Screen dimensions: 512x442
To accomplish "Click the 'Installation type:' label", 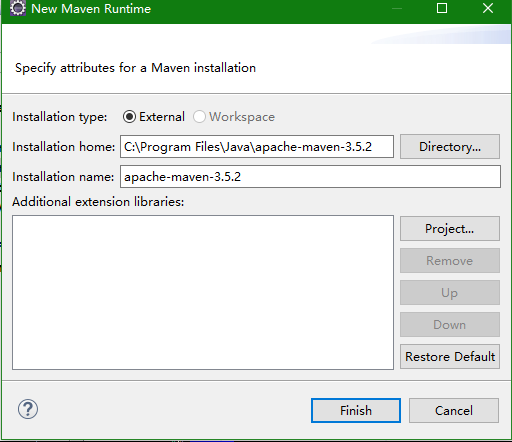I will pos(60,117).
